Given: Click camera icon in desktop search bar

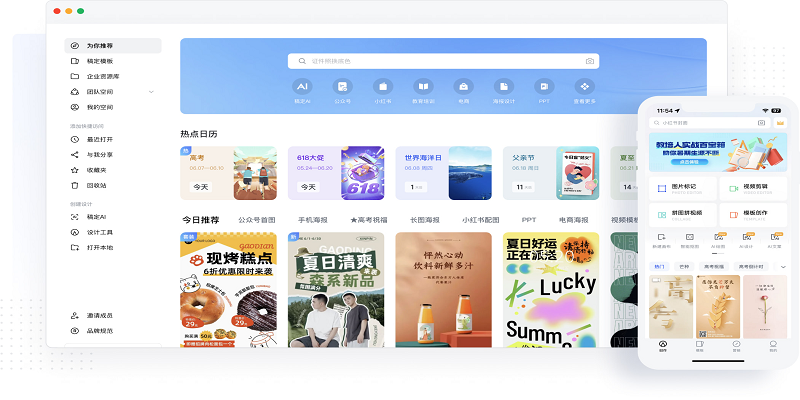Looking at the screenshot, I should click(x=590, y=61).
